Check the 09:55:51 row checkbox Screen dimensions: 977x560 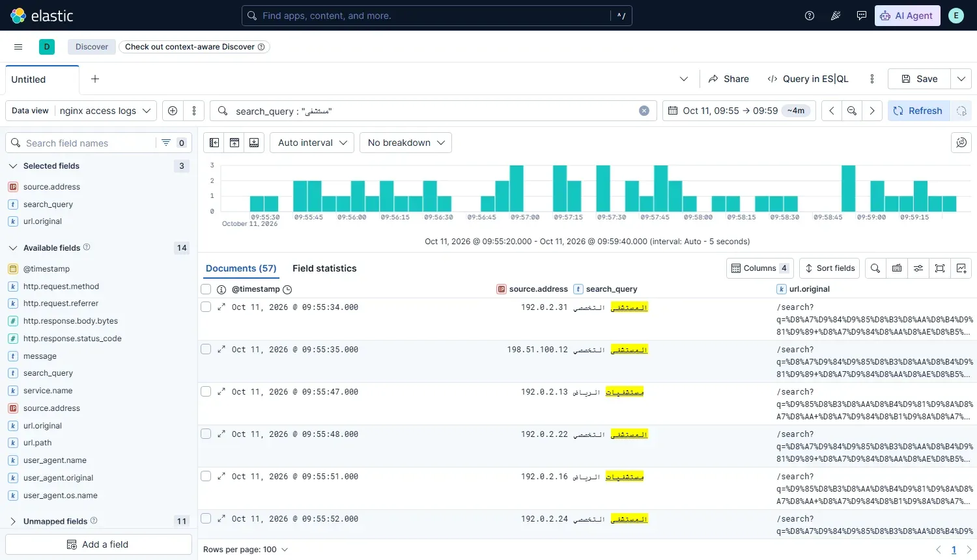pos(206,477)
